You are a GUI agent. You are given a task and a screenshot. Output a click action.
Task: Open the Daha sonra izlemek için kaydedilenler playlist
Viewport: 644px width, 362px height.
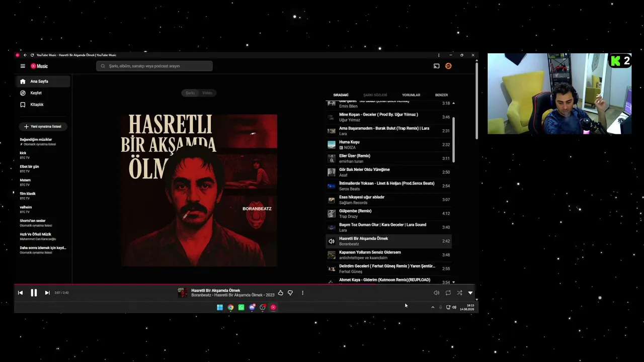tap(43, 250)
